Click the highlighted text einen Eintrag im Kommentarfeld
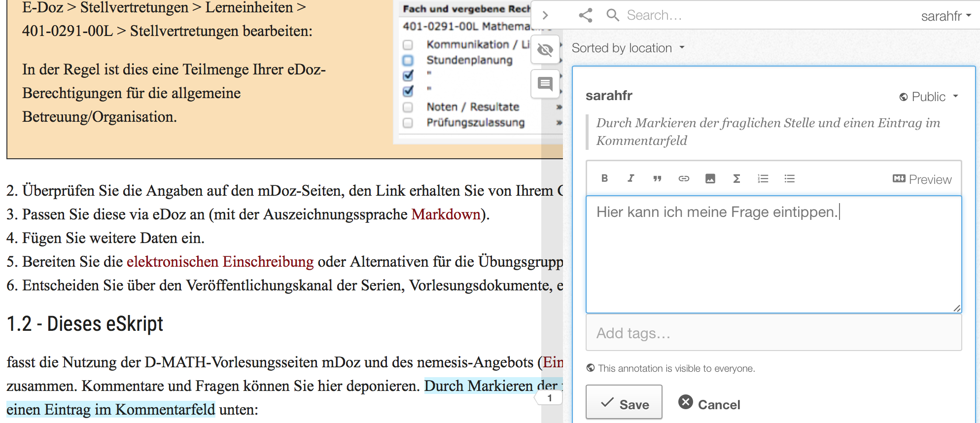 (x=111, y=410)
